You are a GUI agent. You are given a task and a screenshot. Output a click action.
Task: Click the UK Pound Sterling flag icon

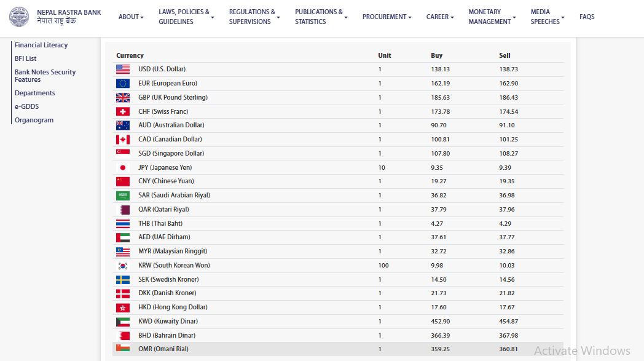123,98
